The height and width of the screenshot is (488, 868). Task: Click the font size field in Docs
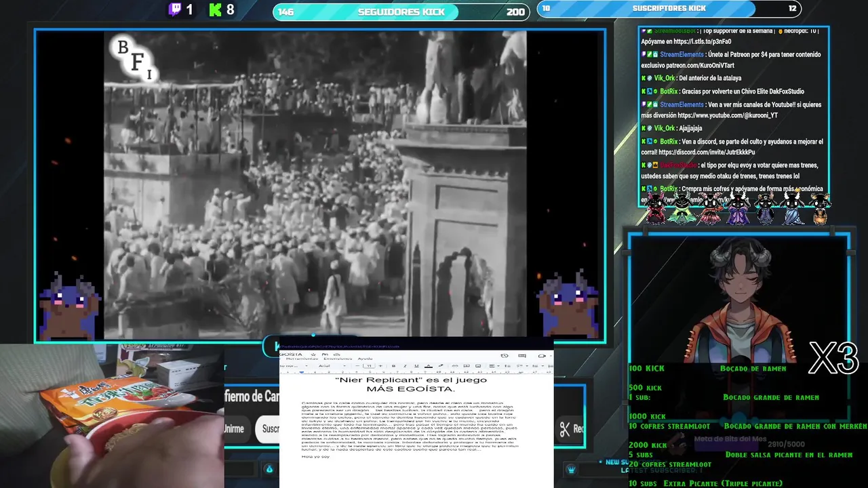click(369, 366)
